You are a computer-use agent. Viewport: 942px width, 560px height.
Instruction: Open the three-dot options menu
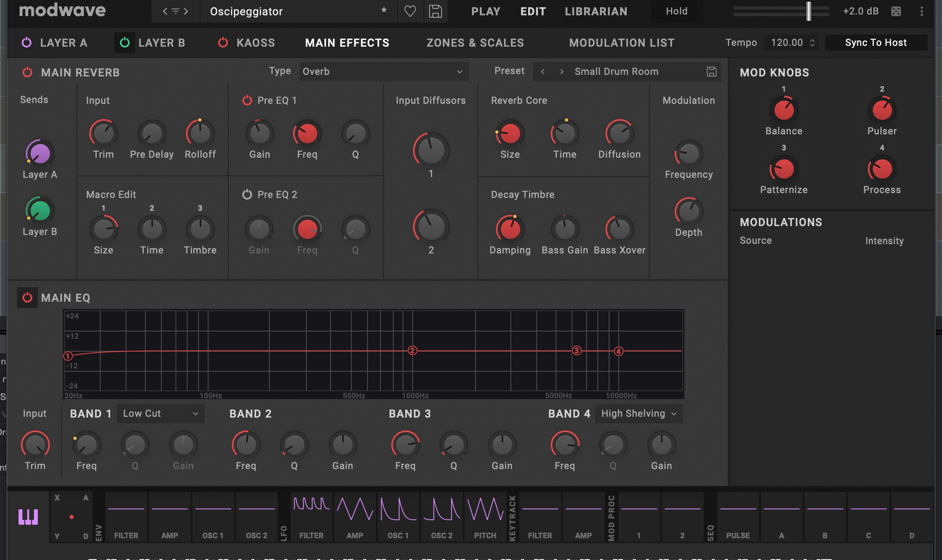pos(921,11)
